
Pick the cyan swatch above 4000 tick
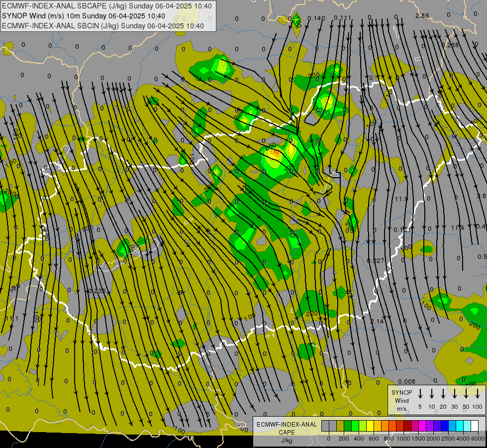[x=459, y=426]
